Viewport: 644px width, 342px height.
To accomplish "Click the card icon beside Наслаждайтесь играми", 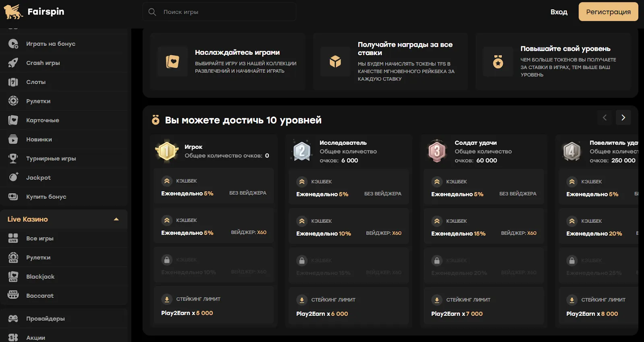I will point(173,62).
